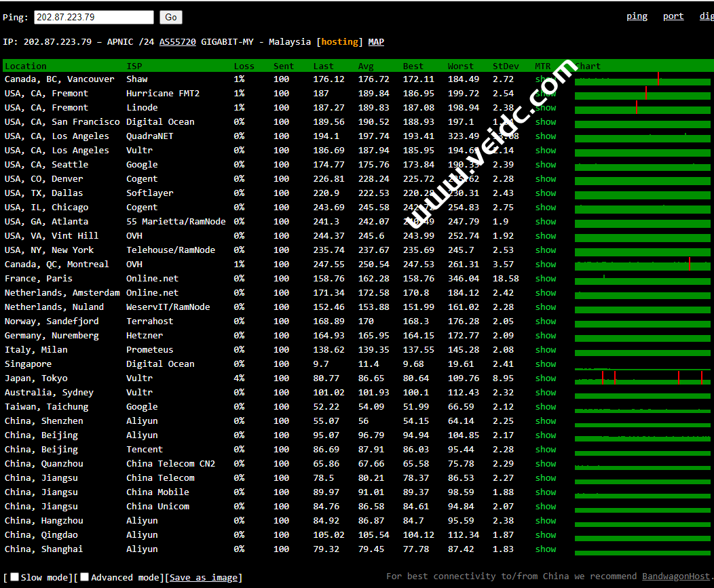Show MTR for Singapore Digital Ocean
This screenshot has width=714, height=588.
click(546, 364)
